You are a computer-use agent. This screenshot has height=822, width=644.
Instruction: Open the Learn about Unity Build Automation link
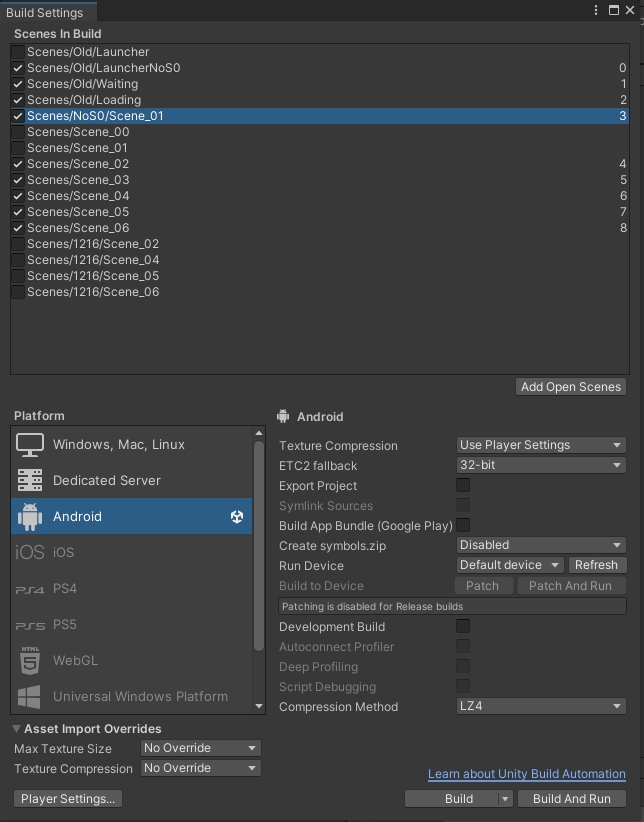pyautogui.click(x=526, y=775)
